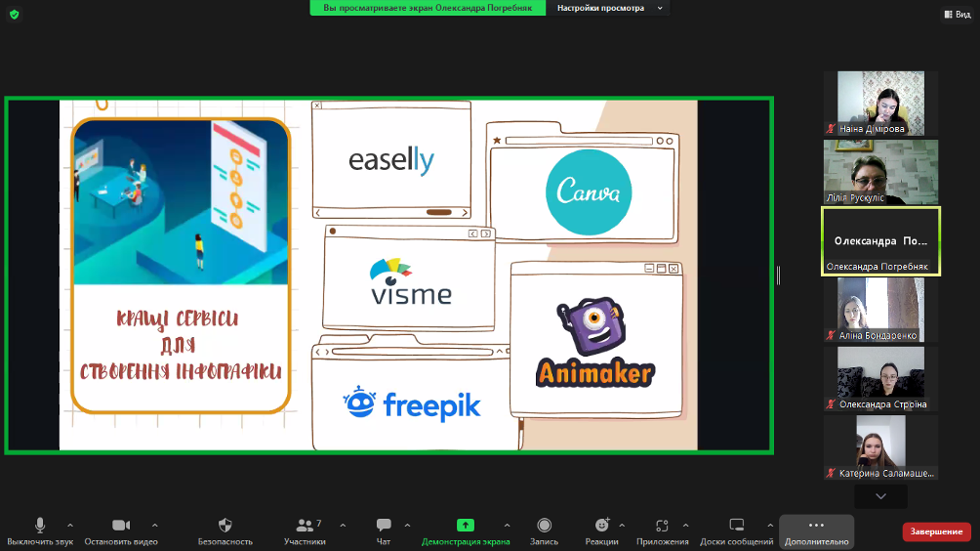The height and width of the screenshot is (551, 980).
Task: Mute microphone with Выключить звук
Action: pos(40,526)
